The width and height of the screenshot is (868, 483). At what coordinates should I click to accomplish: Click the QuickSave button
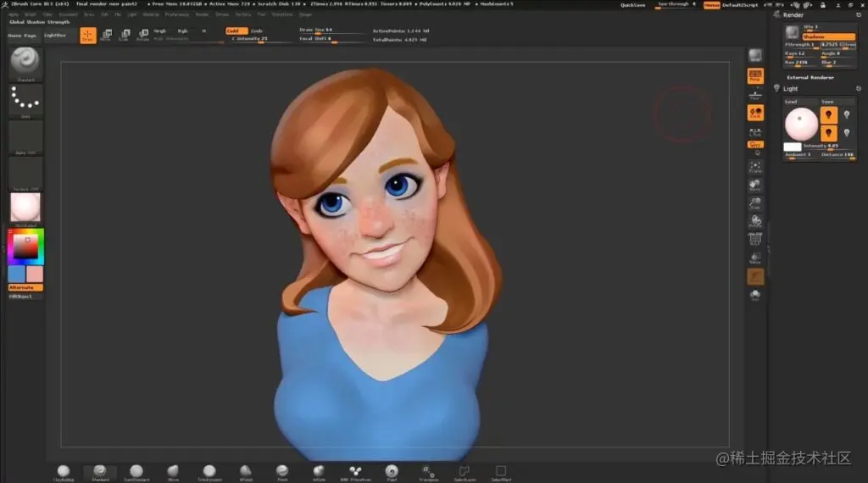(632, 5)
